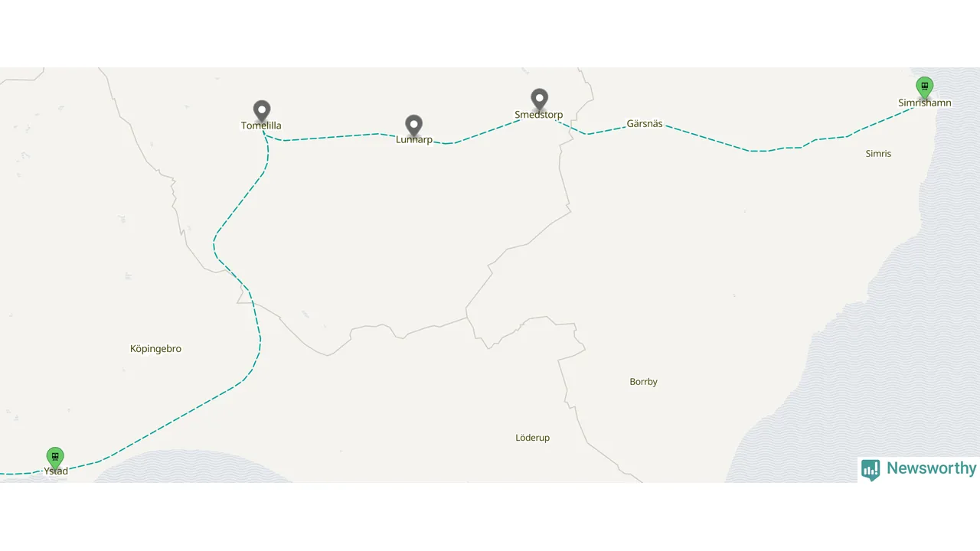This screenshot has width=980, height=551.
Task: Click the Ystad town label
Action: [56, 471]
